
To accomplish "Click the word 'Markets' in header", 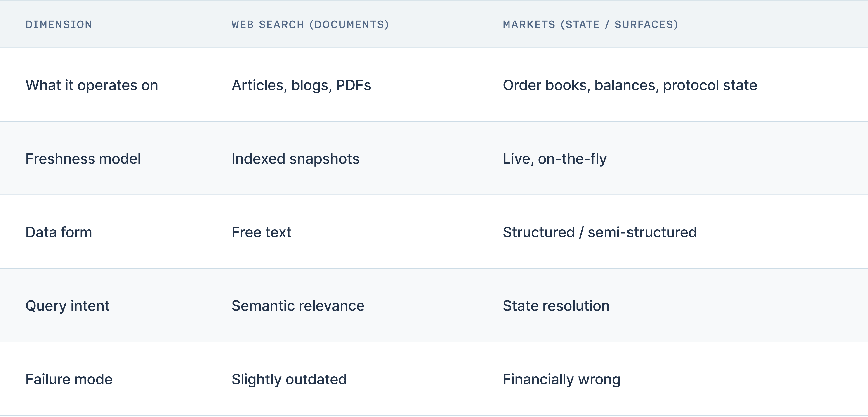I will 529,25.
